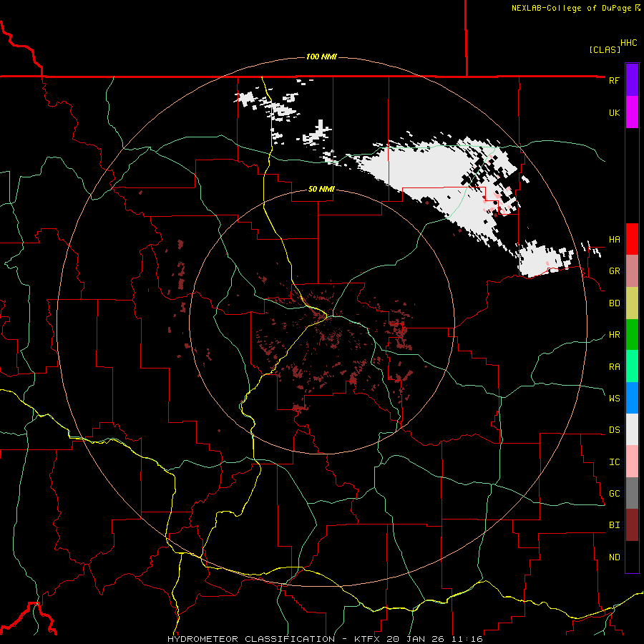The height and width of the screenshot is (644, 644).
Task: Click the IC legend label
Action: (614, 462)
